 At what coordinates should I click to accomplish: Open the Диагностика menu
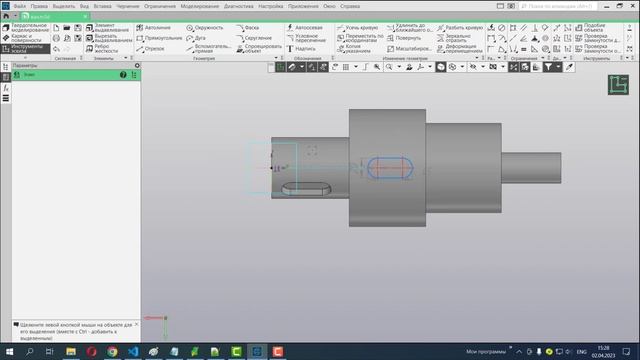[x=238, y=6]
